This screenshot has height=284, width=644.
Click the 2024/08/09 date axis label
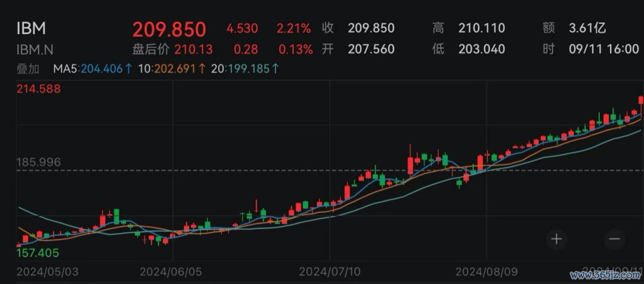click(487, 272)
